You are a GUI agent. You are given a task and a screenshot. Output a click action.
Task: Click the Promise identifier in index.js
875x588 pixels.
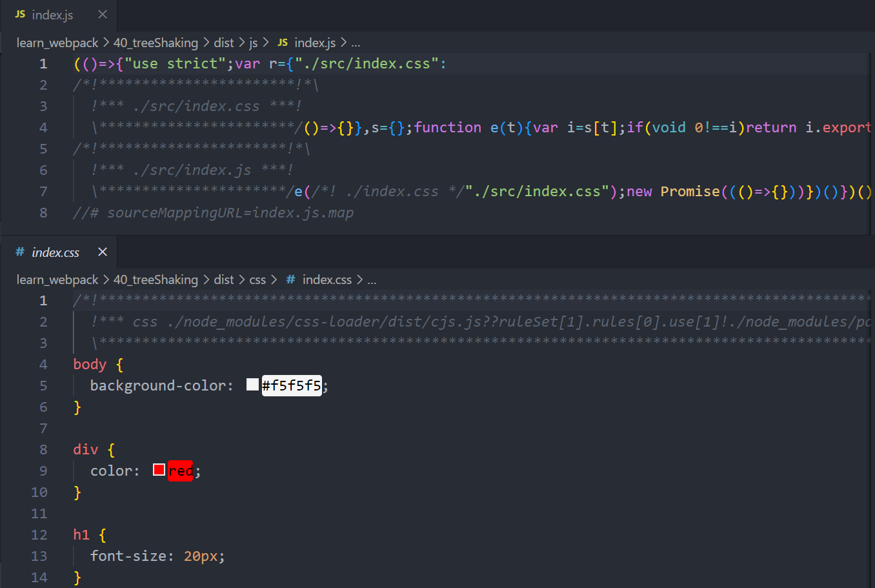pyautogui.click(x=690, y=191)
